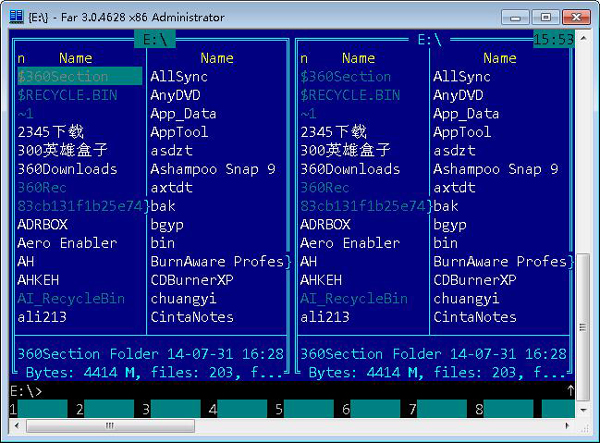Select asdzt folder in right panel
Image resolution: width=600 pixels, height=443 pixels.
(x=454, y=151)
